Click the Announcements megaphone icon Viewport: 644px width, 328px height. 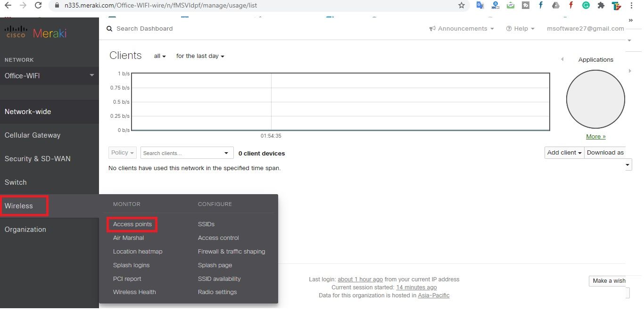click(x=432, y=29)
